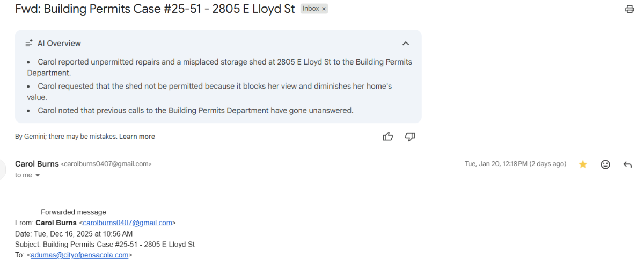Open the Learn more link about Gemini
This screenshot has width=644, height=265.
(x=137, y=137)
